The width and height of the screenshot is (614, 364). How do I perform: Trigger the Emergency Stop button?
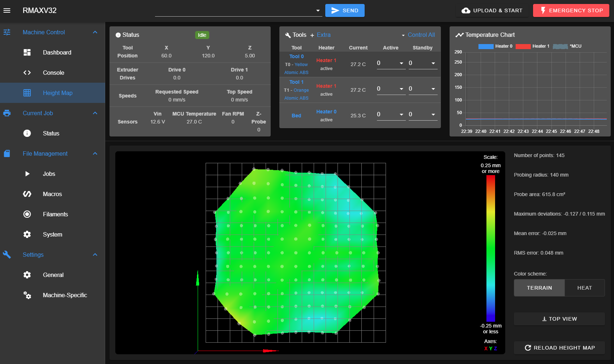(571, 10)
